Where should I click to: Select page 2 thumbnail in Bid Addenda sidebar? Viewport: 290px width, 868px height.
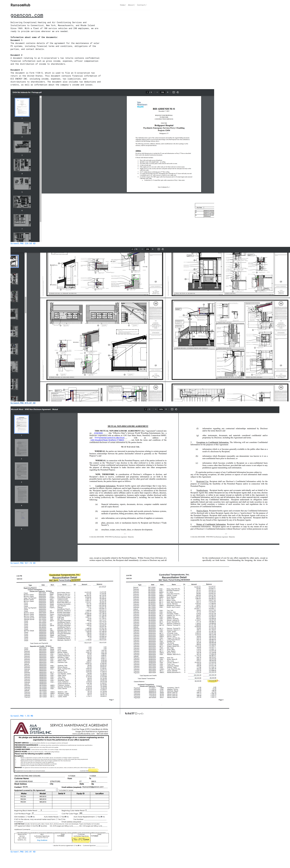22,128
